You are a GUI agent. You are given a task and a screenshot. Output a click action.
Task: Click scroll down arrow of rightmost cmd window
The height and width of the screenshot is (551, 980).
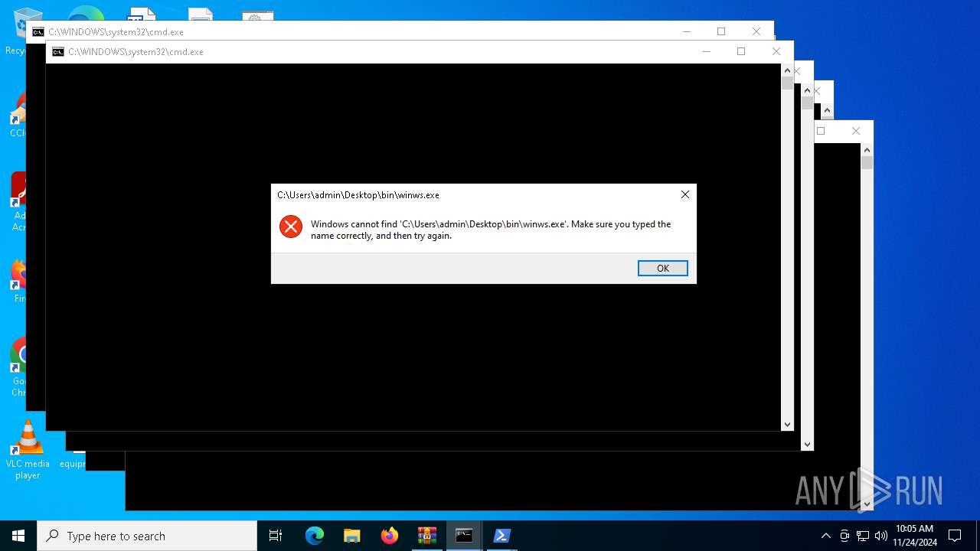pyautogui.click(x=867, y=504)
